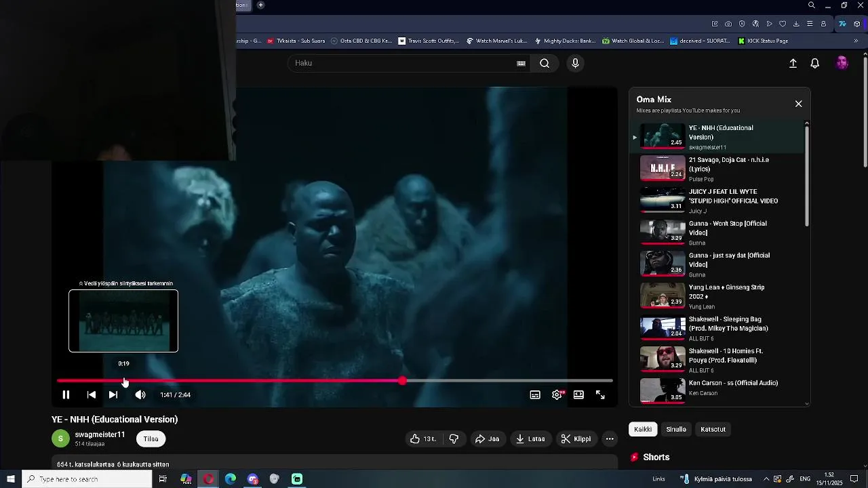Dislike the video with thumbs down
Viewport: 868px width, 488px height.
click(x=454, y=439)
